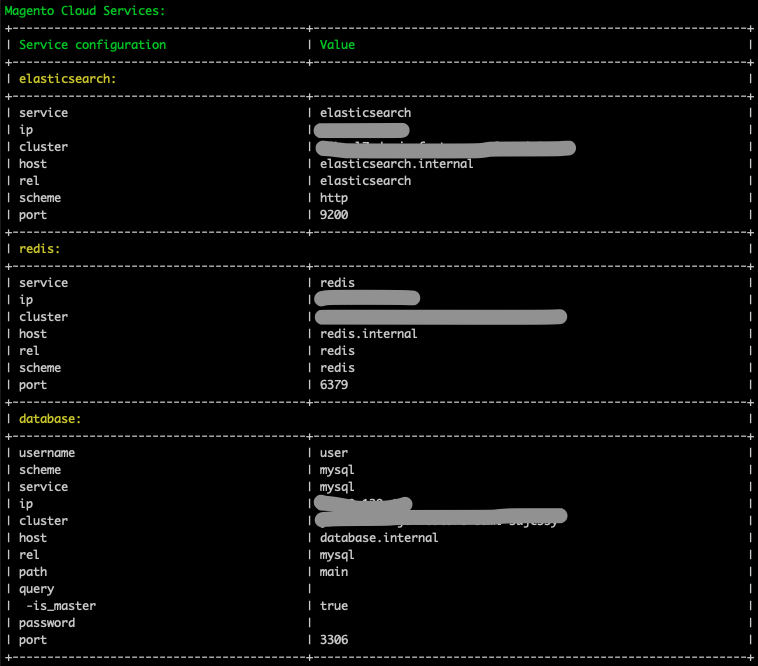The width and height of the screenshot is (758, 666).
Task: Click the yellow 'redis:' section title
Action: 40,249
